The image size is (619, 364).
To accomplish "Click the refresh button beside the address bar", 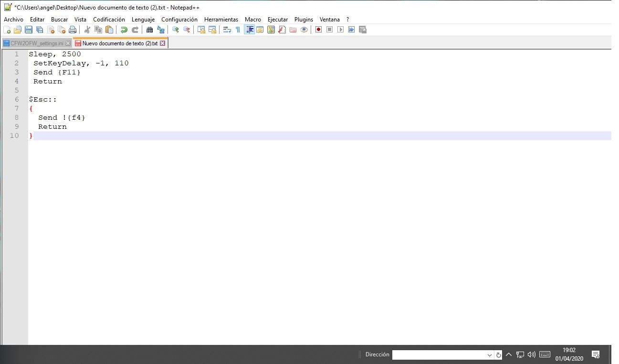I will pos(499,355).
